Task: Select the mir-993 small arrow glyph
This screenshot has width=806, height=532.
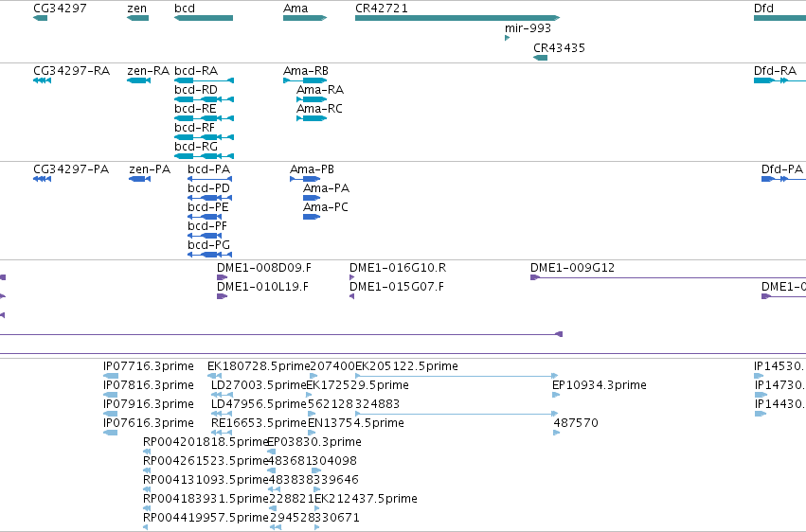Action: [508, 38]
